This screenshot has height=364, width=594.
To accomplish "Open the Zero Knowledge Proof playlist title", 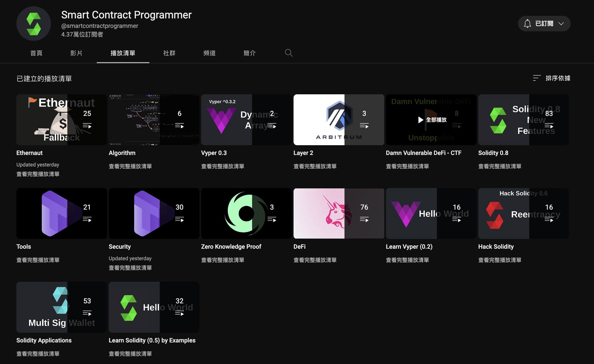I will point(231,246).
